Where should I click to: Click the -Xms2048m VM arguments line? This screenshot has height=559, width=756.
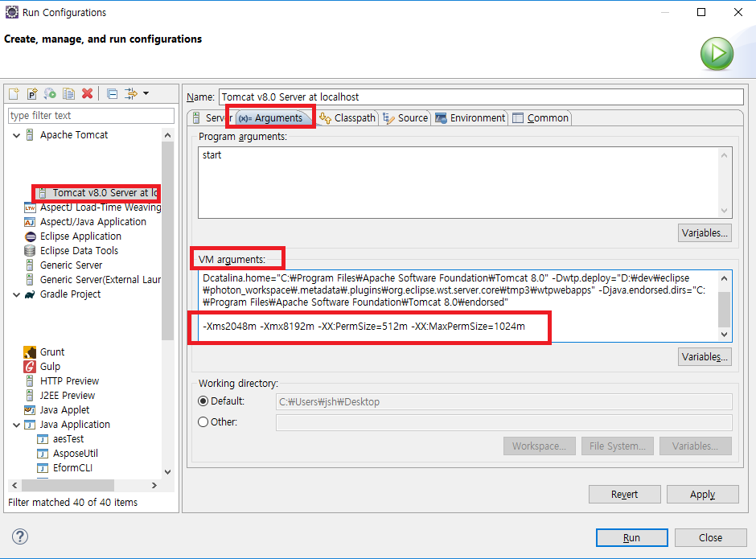364,327
